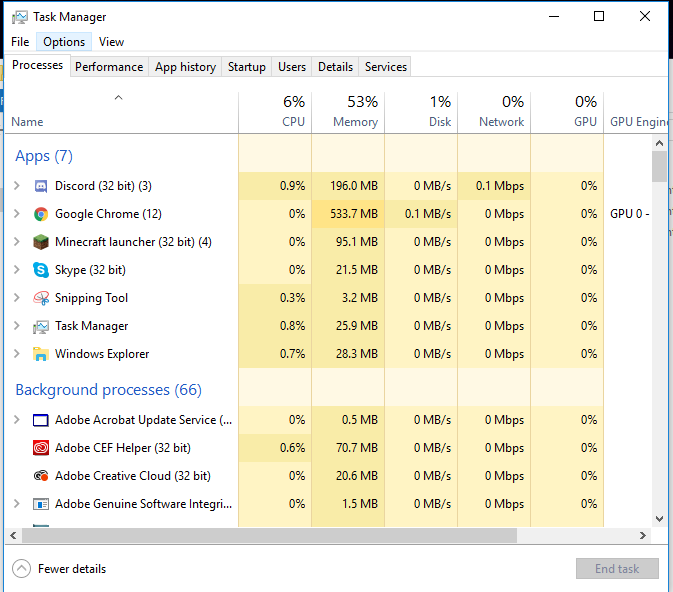
Task: Click the Adobe Creative Cloud icon
Action: pos(41,476)
